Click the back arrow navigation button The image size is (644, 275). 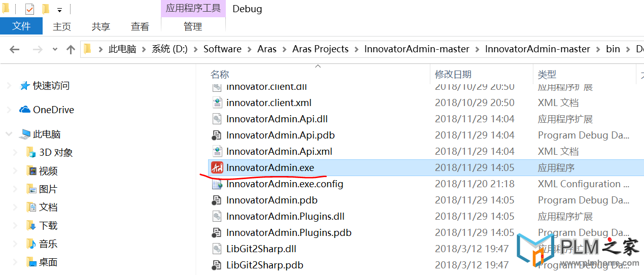pos(14,49)
